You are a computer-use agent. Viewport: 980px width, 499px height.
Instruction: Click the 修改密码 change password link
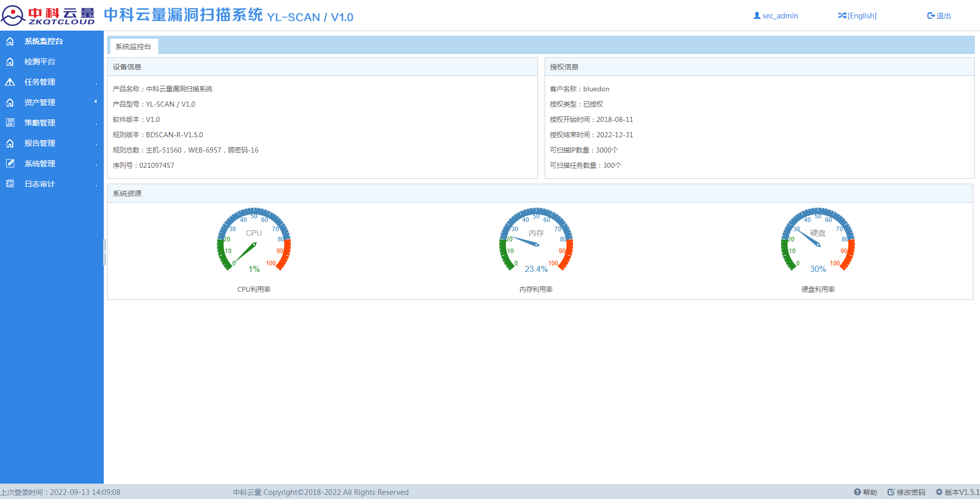(x=911, y=492)
